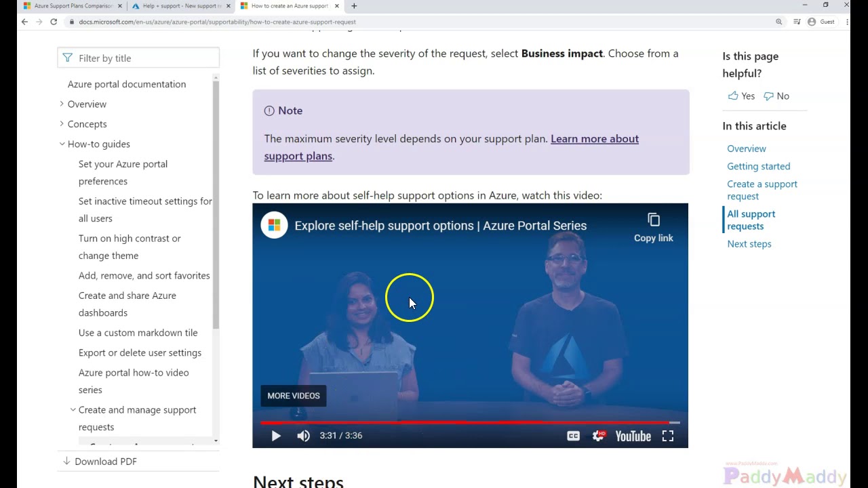The height and width of the screenshot is (488, 868).
Task: Open the video title link
Action: 441,226
